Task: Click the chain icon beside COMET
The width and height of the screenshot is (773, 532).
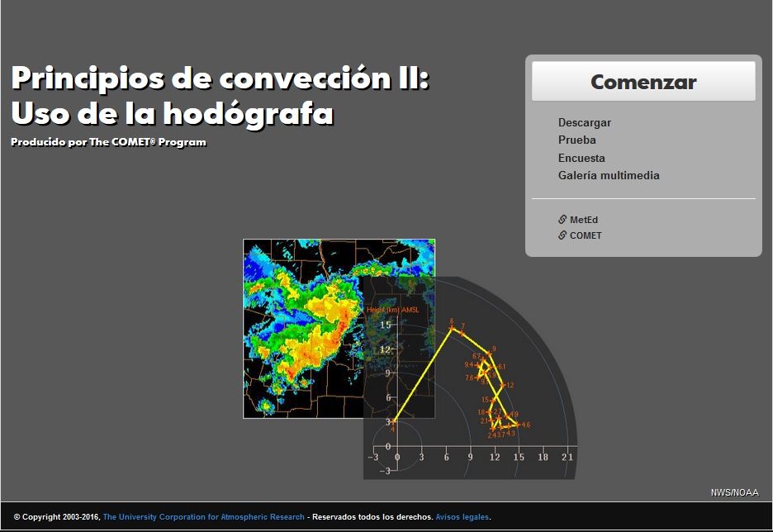Action: pos(562,235)
